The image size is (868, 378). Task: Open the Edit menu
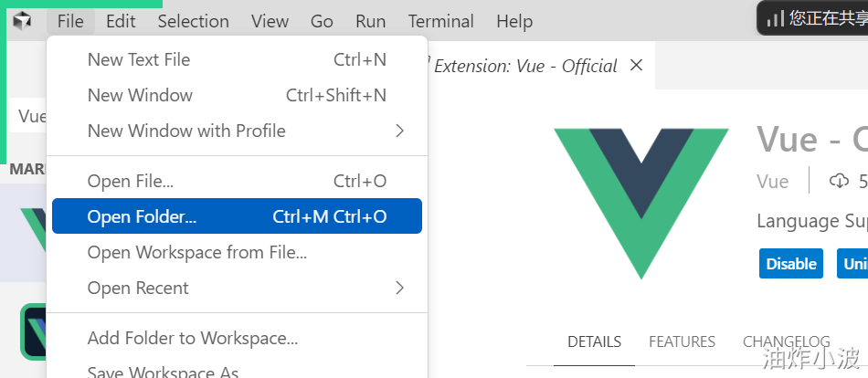[121, 21]
